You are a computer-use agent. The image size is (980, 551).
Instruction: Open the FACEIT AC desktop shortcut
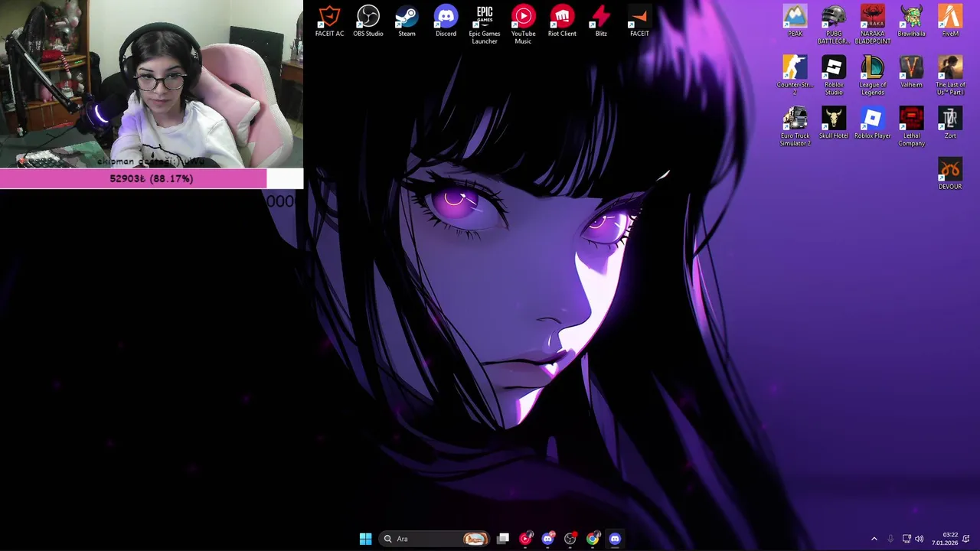click(329, 21)
